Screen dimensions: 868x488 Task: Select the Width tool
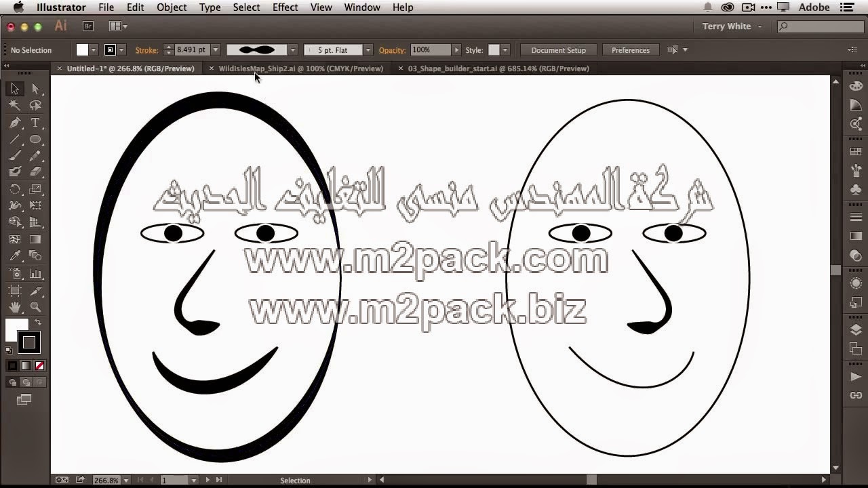pos(15,205)
